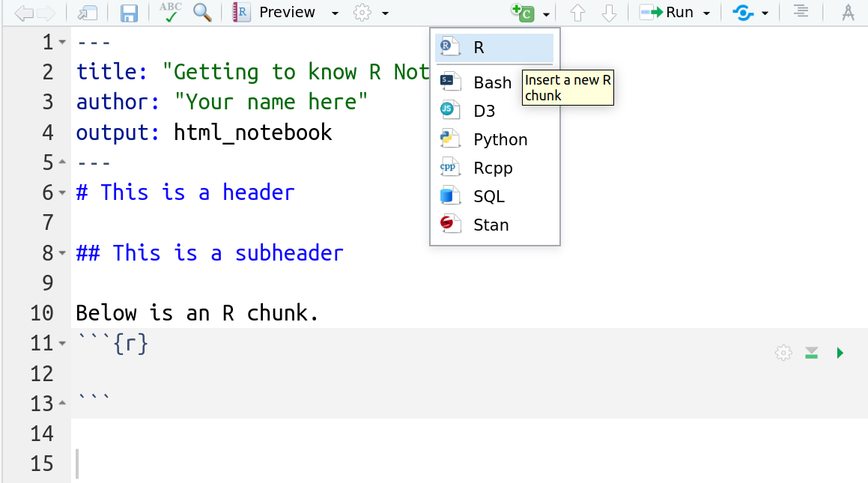Insert a new R chunk from menu
The height and width of the screenshot is (483, 868).
(x=494, y=48)
